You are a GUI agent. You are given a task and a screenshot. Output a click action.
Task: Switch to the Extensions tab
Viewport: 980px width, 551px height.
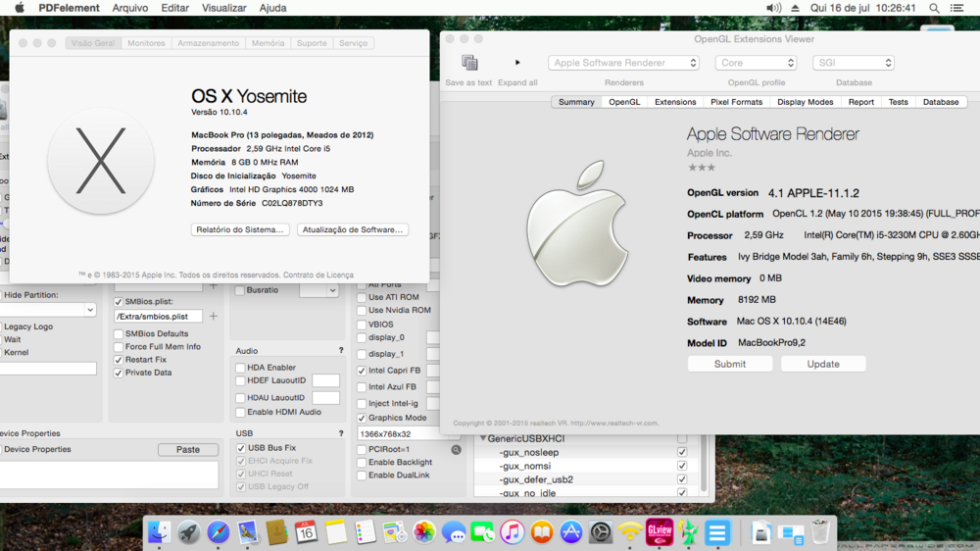tap(675, 102)
